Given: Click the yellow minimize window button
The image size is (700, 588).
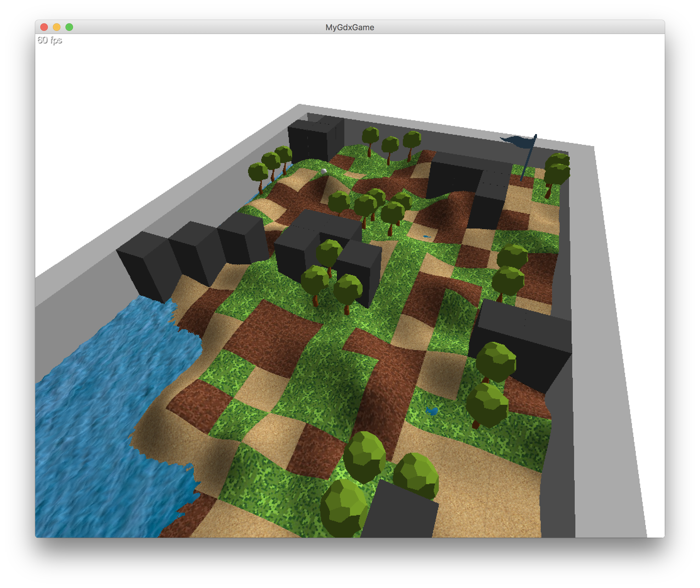Looking at the screenshot, I should 57,27.
